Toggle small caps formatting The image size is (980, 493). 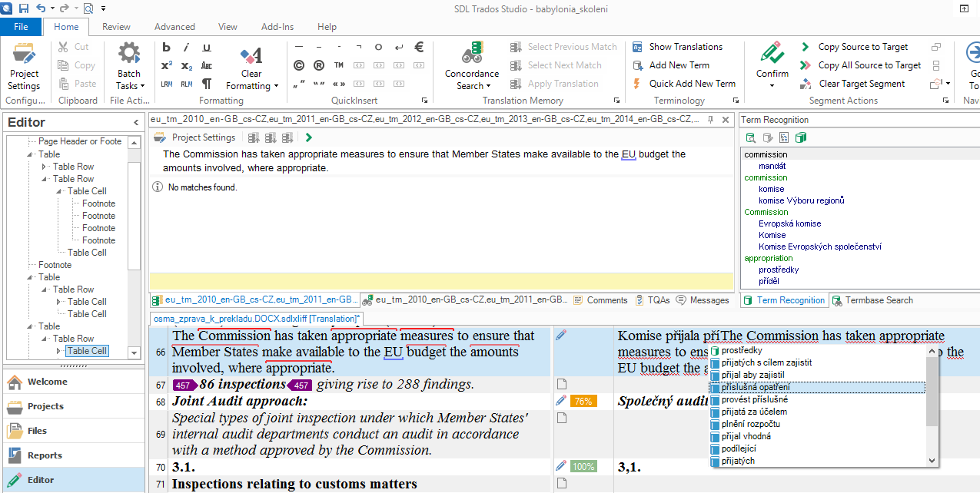(206, 65)
